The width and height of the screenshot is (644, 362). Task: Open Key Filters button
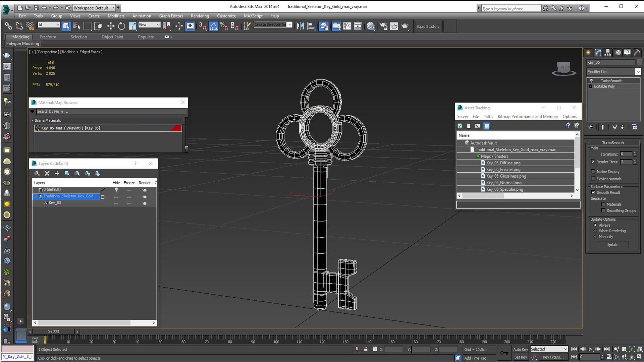coord(553,357)
